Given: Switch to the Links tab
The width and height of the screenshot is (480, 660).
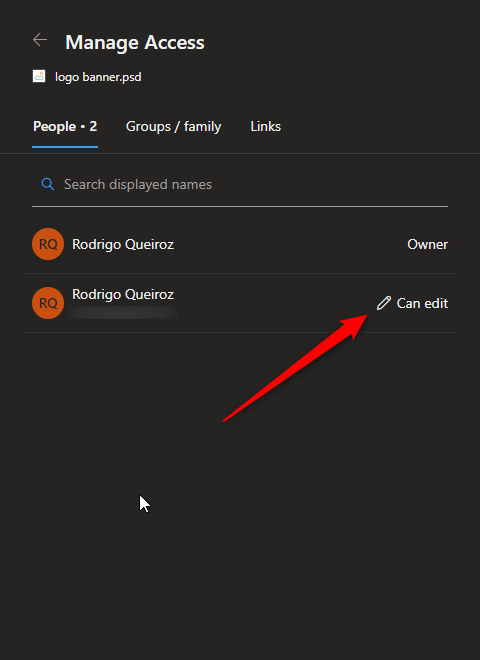Looking at the screenshot, I should [x=265, y=126].
